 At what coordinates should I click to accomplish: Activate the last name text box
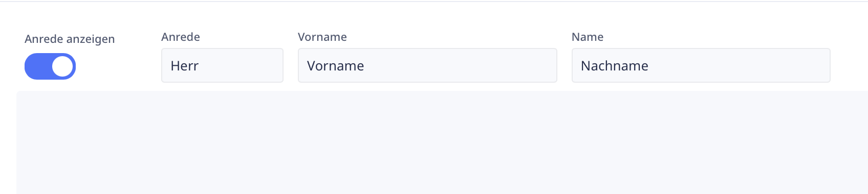(701, 65)
